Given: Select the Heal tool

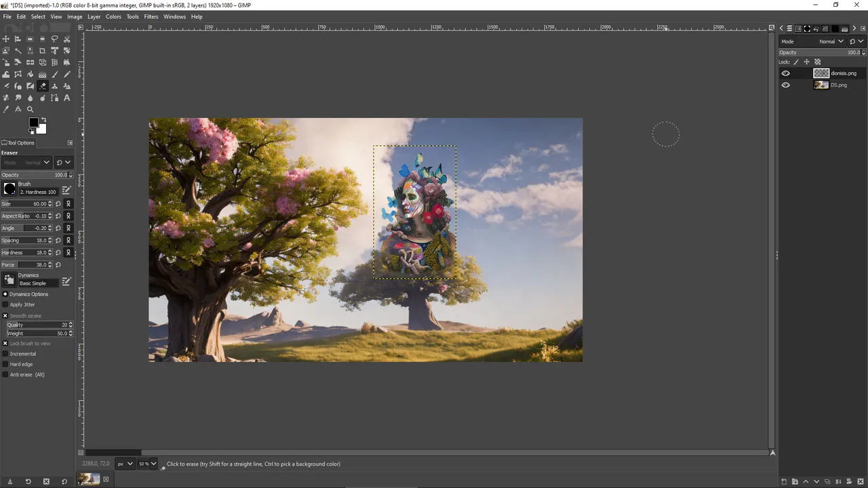Looking at the screenshot, I should pos(6,98).
